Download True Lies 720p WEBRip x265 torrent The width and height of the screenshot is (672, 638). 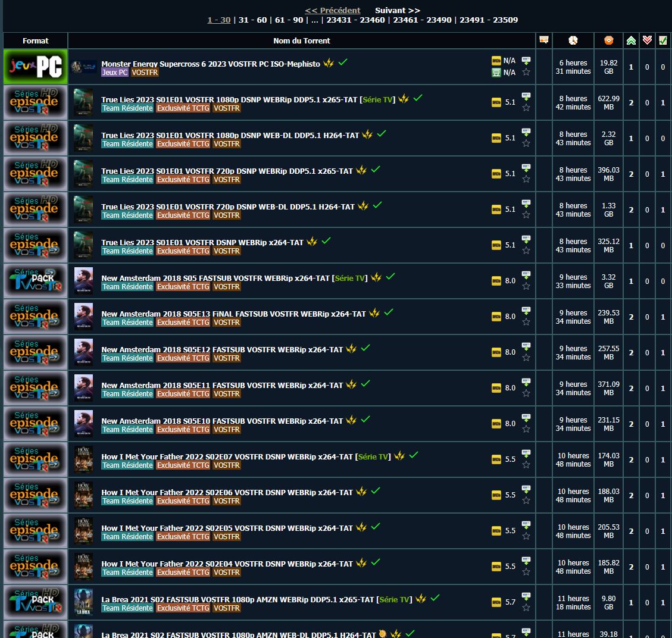[526, 167]
